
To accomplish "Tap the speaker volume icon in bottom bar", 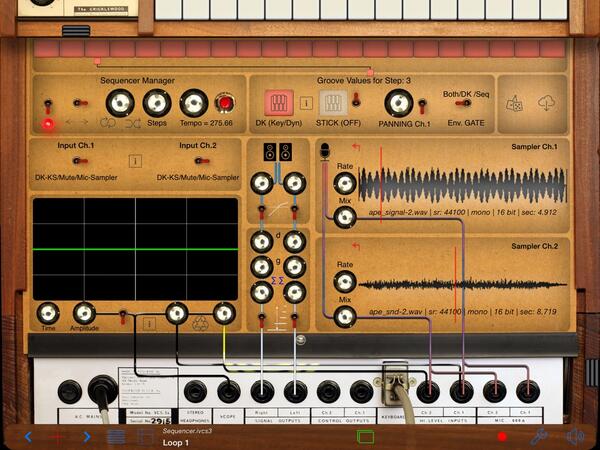I will click(x=575, y=437).
